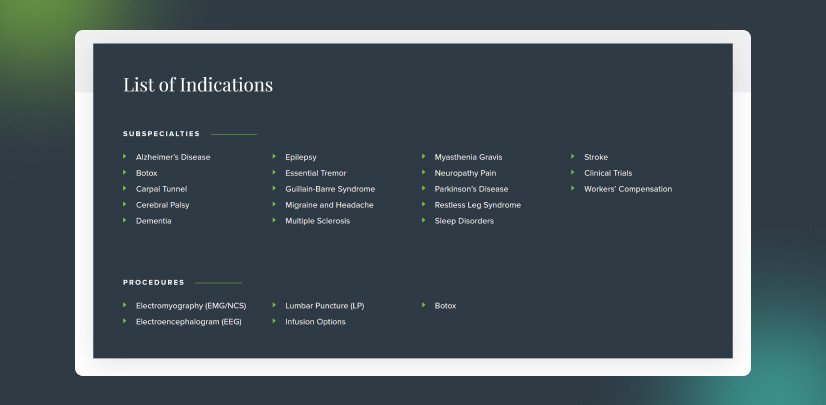Select the Parkinson's Disease link

471,189
